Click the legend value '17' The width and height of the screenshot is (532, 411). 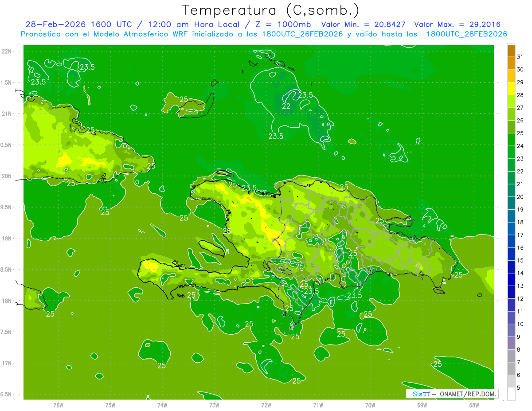tap(520, 235)
